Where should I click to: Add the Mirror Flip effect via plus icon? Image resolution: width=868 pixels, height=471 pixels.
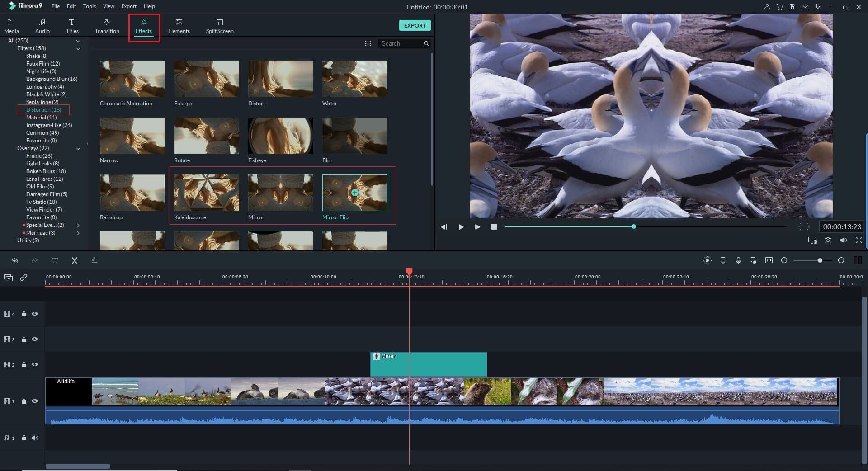355,193
